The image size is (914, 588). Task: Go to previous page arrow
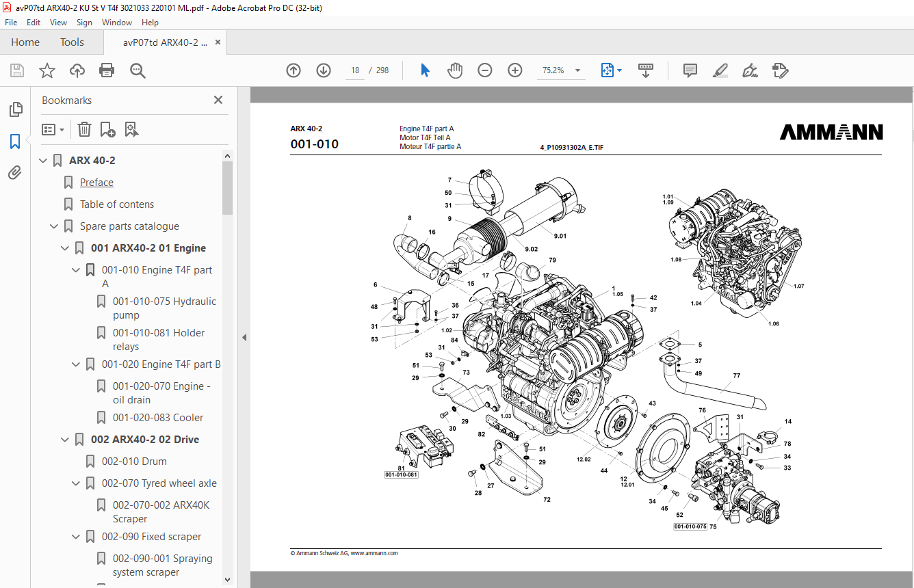pos(293,70)
